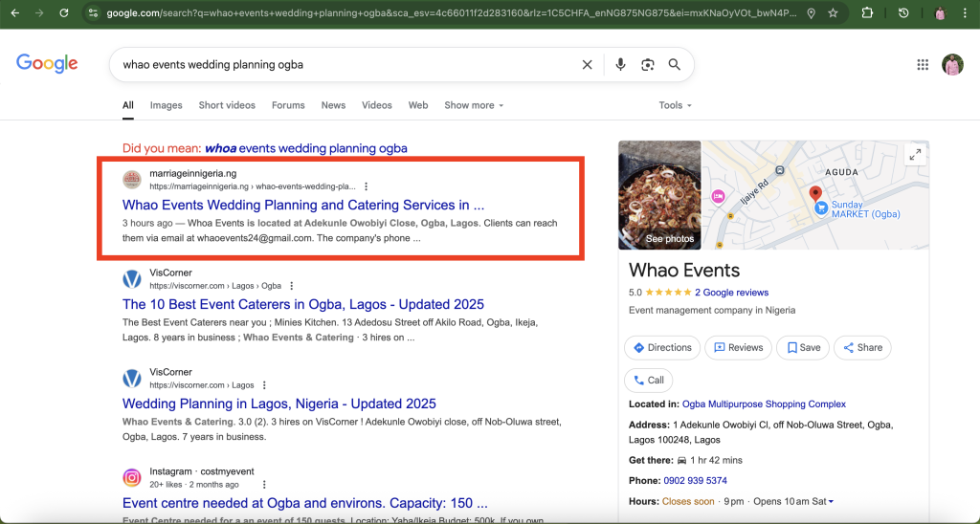The image size is (980, 524).
Task: Open Wedding Planning in Lagos, Nigeria link
Action: coord(279,404)
